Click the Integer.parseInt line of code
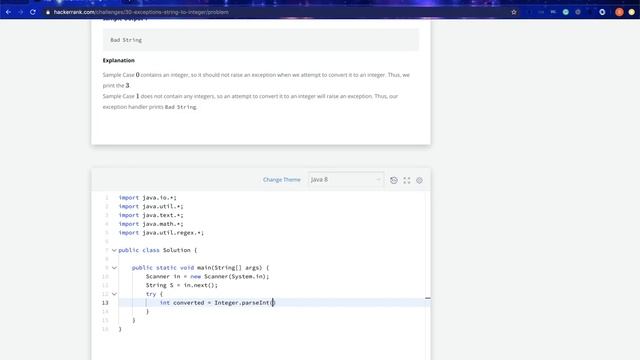The image size is (640, 360). 218,303
